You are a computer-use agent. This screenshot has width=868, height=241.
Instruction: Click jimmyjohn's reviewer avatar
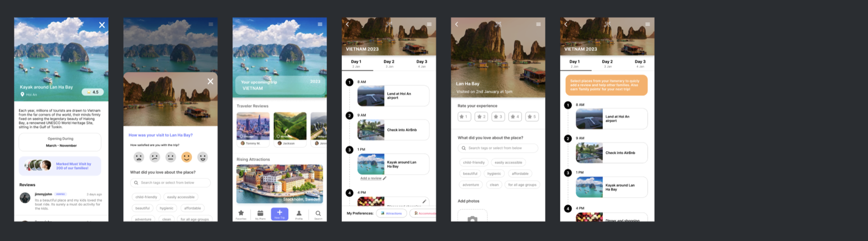pos(25,198)
